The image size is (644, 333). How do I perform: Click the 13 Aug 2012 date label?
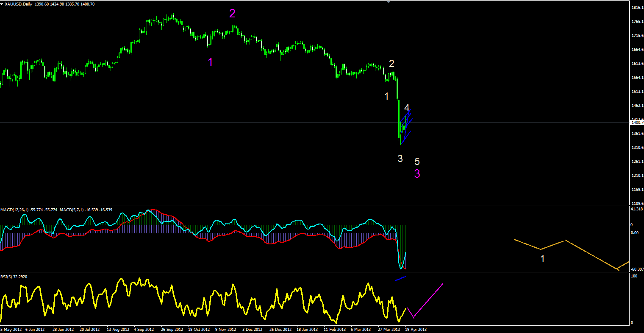pos(118,329)
